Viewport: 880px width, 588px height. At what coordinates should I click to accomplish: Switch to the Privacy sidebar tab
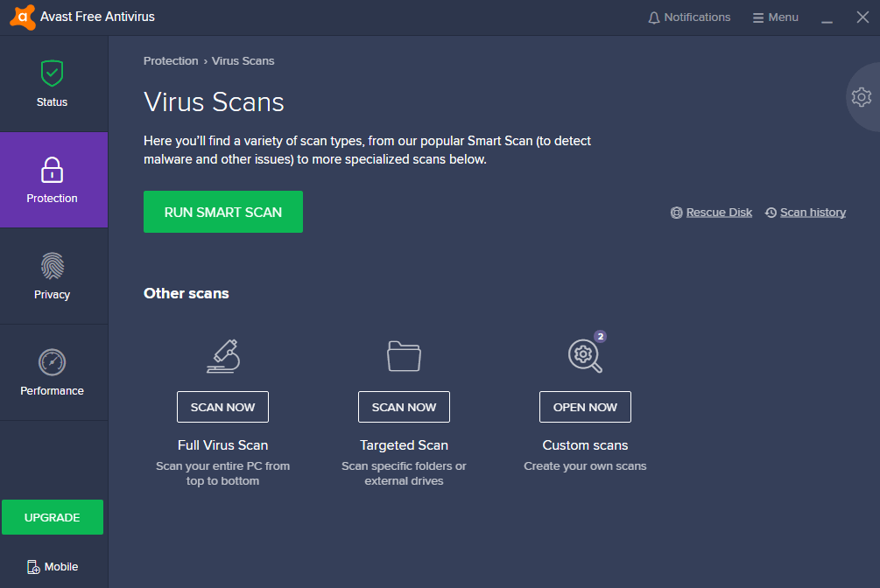[54, 276]
